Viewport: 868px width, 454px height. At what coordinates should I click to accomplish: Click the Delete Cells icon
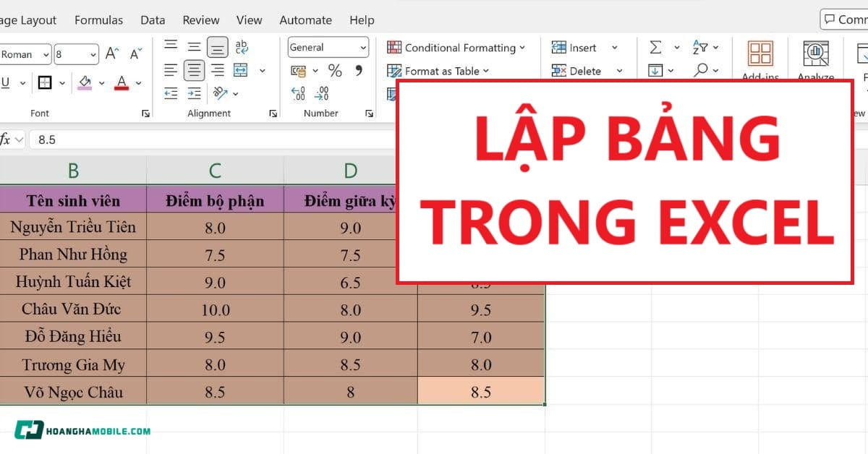pos(571,70)
